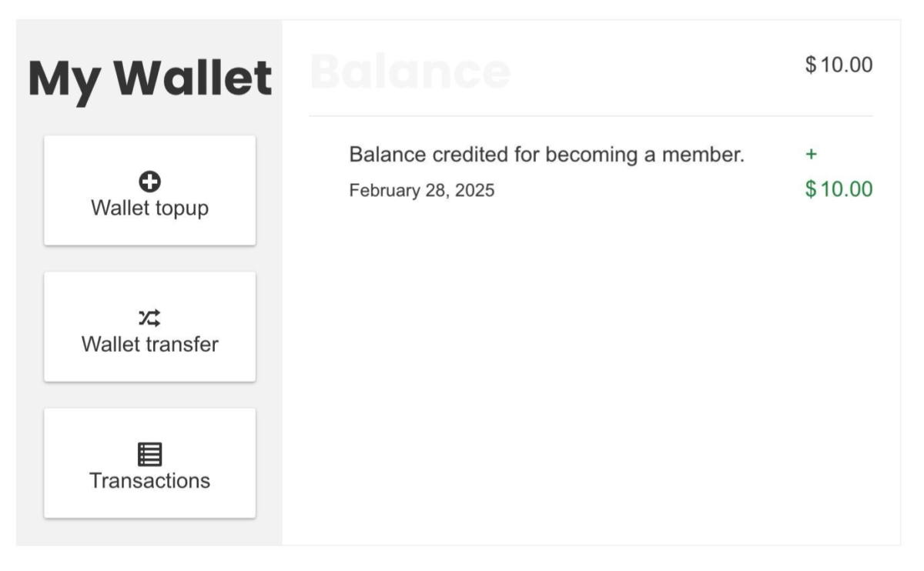924x571 pixels.
Task: Click the My Wallet heading
Action: tap(149, 78)
